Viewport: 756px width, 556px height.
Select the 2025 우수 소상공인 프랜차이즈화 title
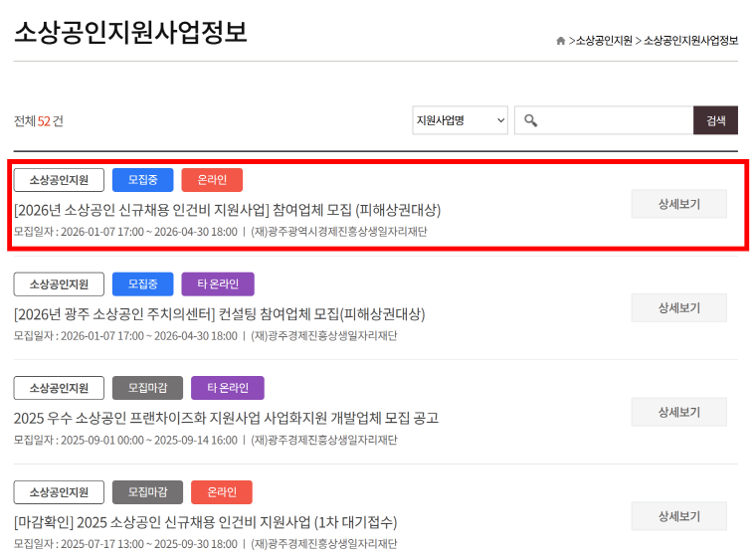tap(226, 418)
